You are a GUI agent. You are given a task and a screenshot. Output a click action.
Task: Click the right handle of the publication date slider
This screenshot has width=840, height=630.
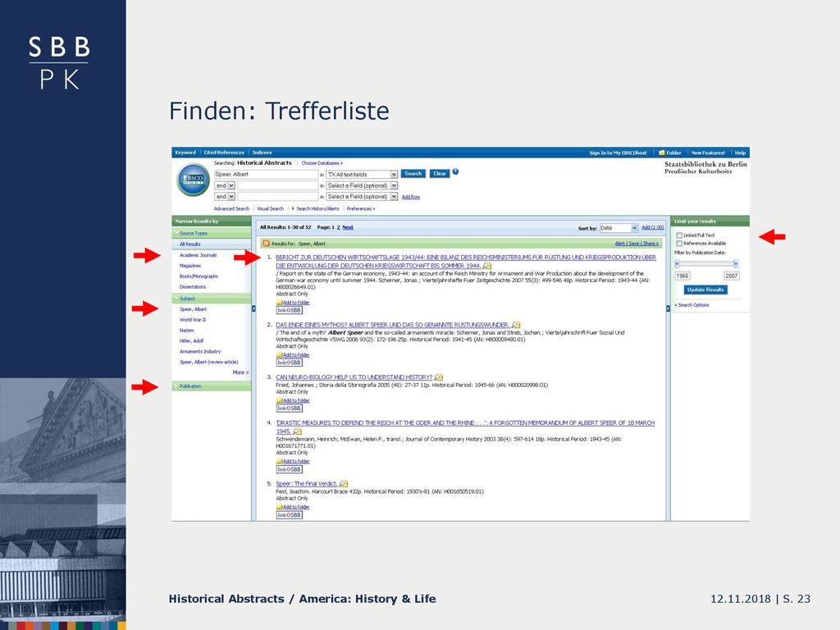click(736, 263)
